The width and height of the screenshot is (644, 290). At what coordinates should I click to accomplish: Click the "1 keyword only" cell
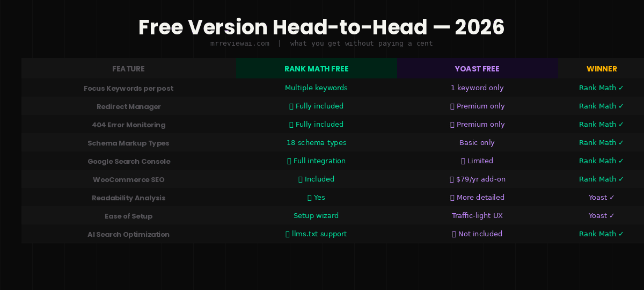(x=477, y=88)
